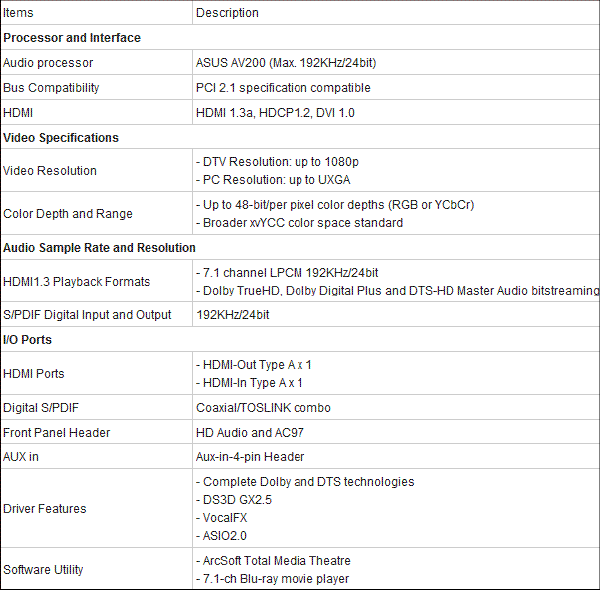Click the Audio processor row label
The width and height of the screenshot is (600, 590).
[48, 62]
